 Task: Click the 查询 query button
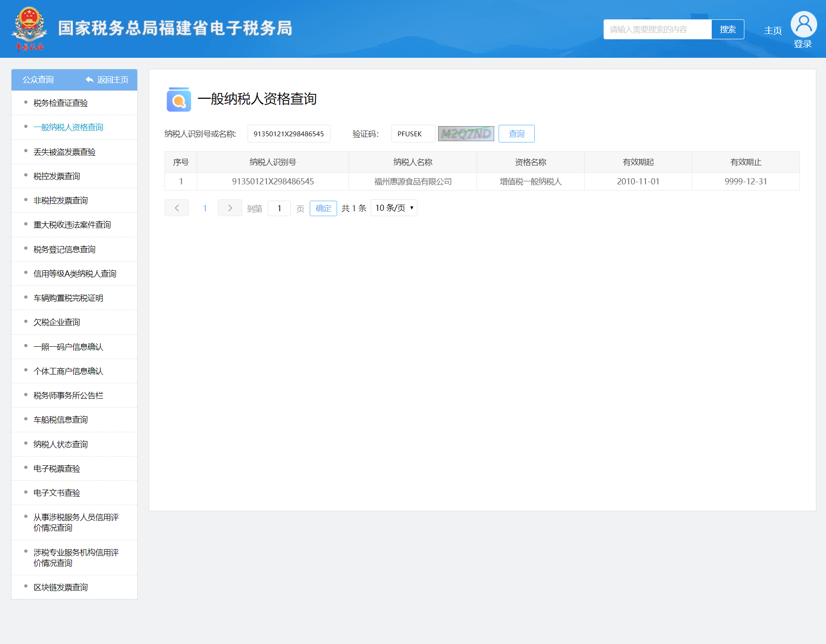click(516, 134)
